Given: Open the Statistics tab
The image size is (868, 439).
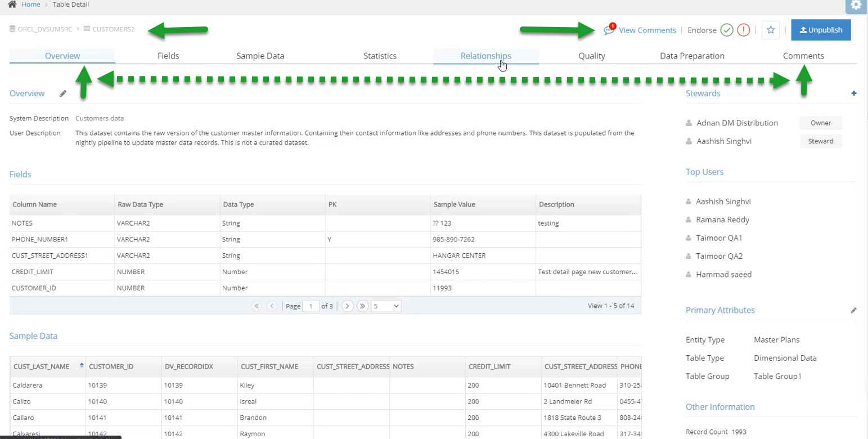Looking at the screenshot, I should (x=380, y=56).
